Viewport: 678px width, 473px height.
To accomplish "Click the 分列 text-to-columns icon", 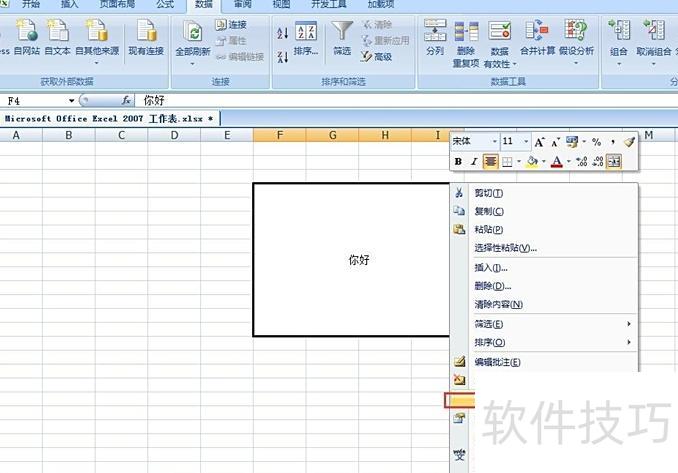I will click(x=435, y=30).
